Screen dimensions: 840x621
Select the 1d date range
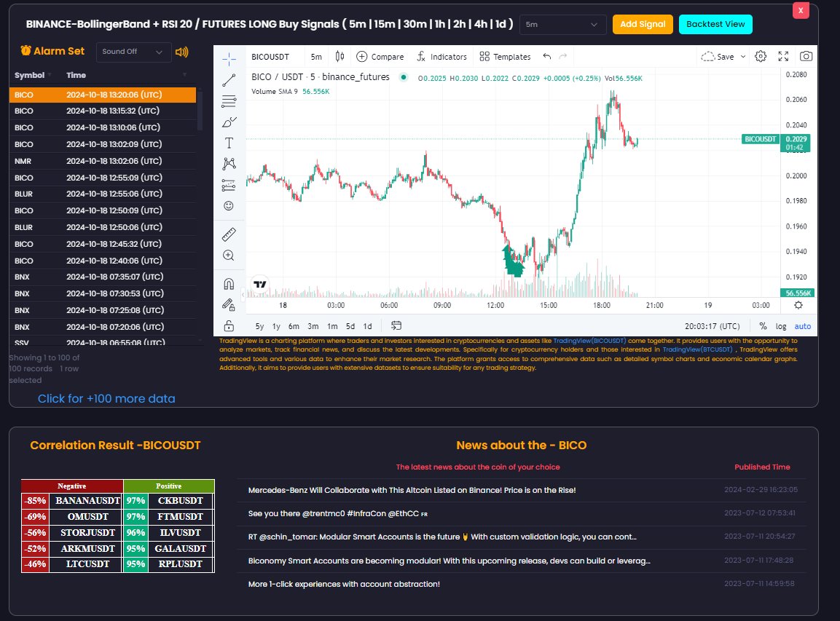(367, 326)
